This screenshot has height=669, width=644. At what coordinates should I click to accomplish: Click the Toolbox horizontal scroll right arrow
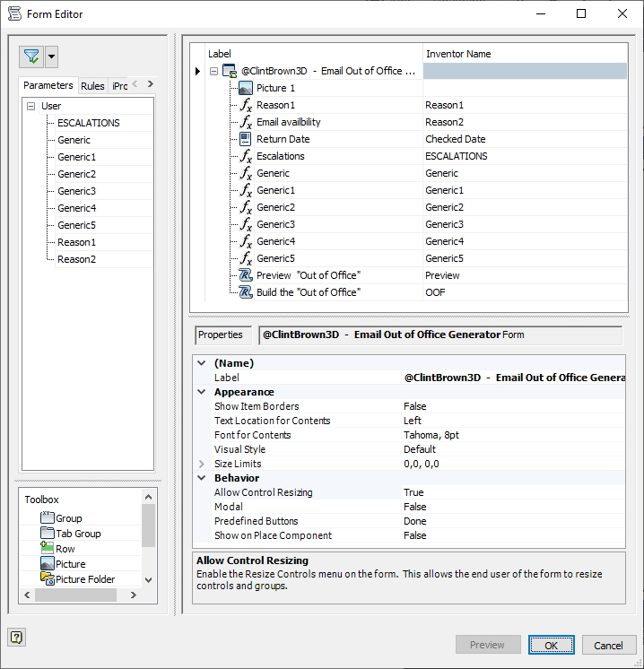[133, 595]
